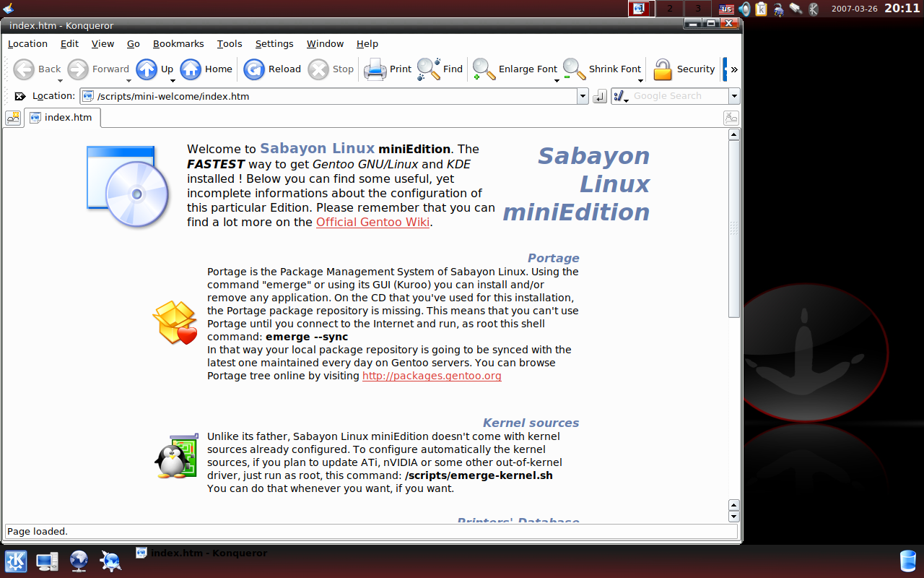The height and width of the screenshot is (578, 924).
Task: Open the trash bin in the panel
Action: point(908,561)
